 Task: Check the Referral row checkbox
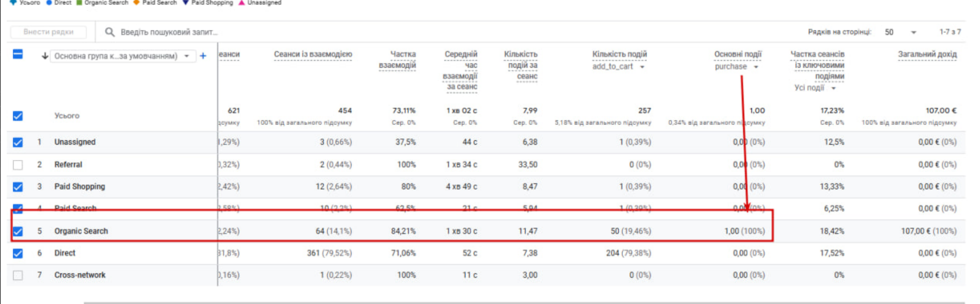tap(18, 165)
